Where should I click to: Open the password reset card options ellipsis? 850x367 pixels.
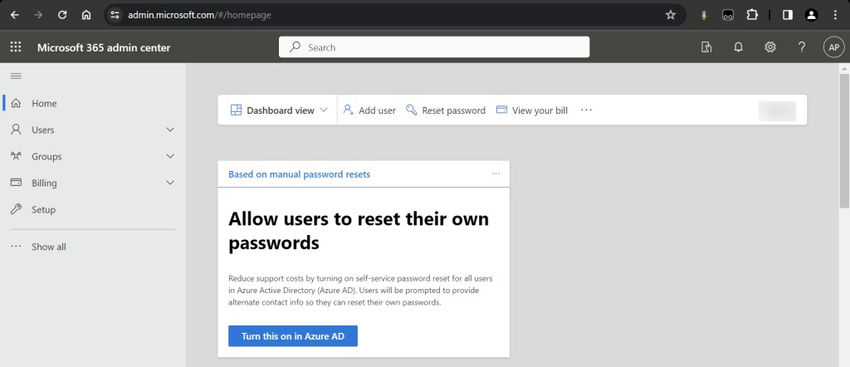pos(496,173)
